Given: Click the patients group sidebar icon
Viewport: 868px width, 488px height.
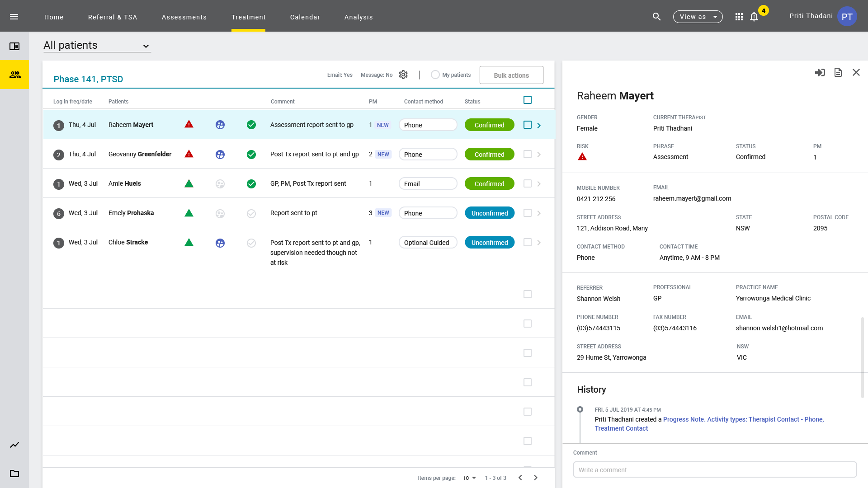Looking at the screenshot, I should tap(14, 75).
